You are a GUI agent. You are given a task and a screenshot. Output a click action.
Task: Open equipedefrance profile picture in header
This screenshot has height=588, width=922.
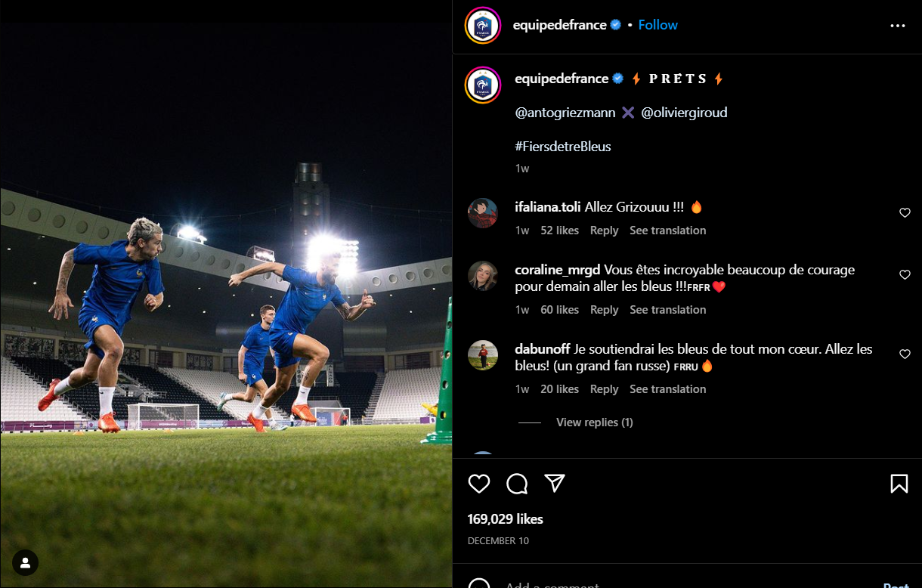pyautogui.click(x=483, y=26)
